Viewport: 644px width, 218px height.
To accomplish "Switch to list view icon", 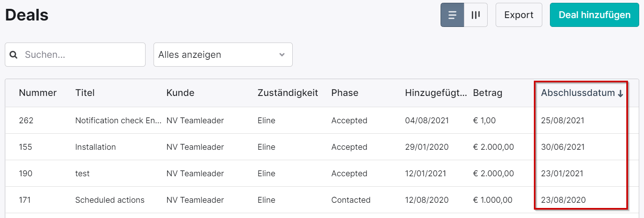I will (x=452, y=15).
